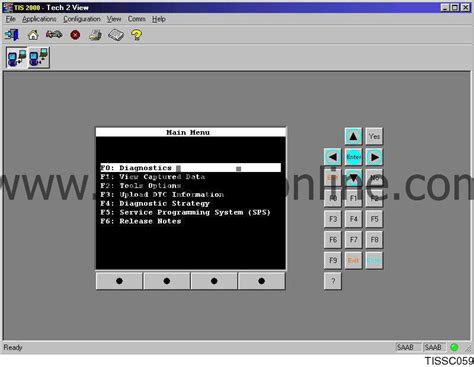Click the F4 keypad key
The image size is (474, 367).
coord(353,219)
